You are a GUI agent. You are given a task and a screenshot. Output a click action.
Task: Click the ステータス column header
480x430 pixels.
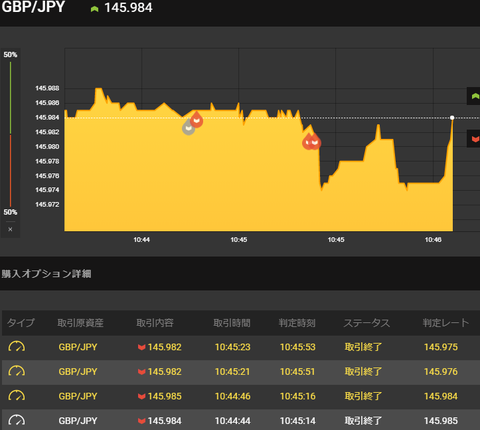[367, 323]
